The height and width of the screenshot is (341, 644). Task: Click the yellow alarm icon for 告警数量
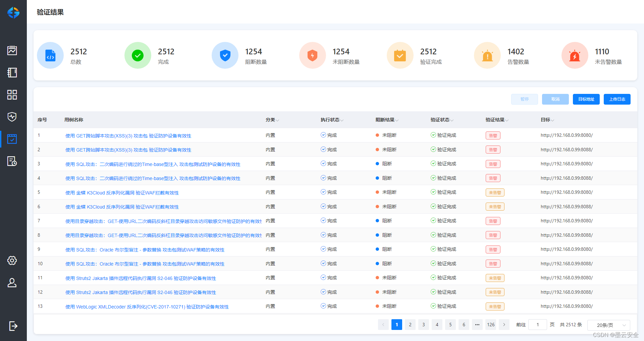(487, 55)
